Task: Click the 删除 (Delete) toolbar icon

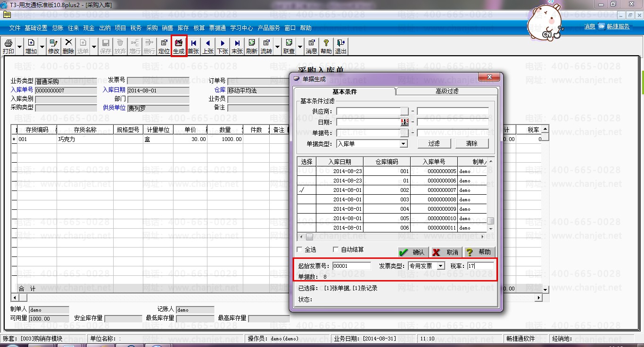Action: tap(68, 46)
